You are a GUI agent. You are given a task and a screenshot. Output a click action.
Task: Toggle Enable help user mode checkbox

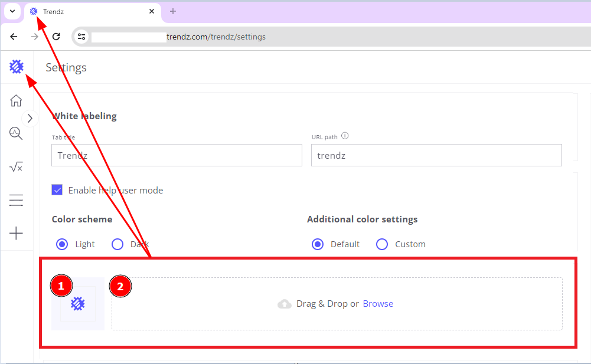click(57, 190)
